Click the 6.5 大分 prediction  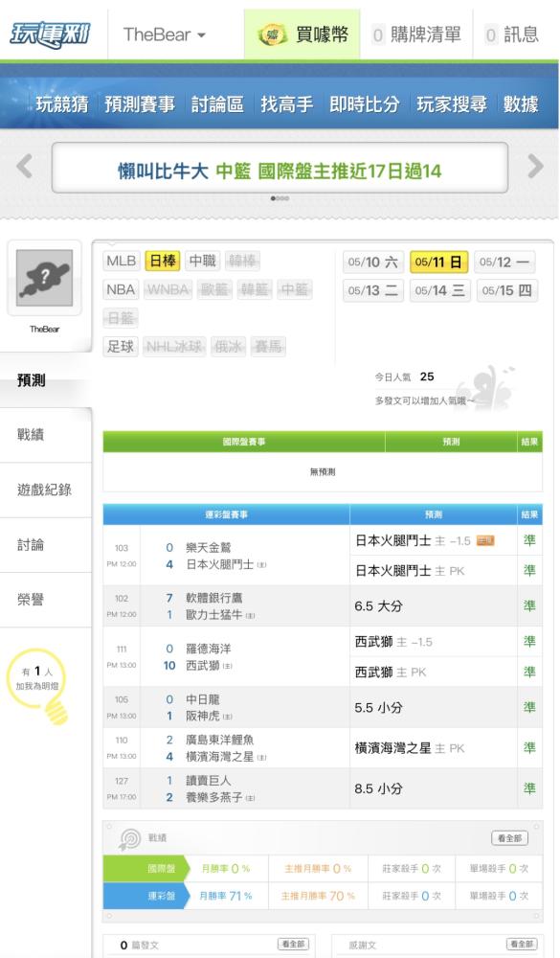tap(379, 606)
